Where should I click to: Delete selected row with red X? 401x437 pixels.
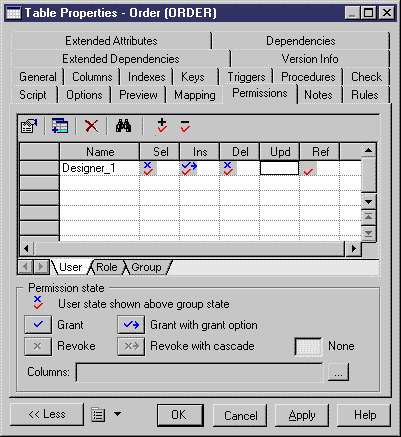tap(91, 126)
